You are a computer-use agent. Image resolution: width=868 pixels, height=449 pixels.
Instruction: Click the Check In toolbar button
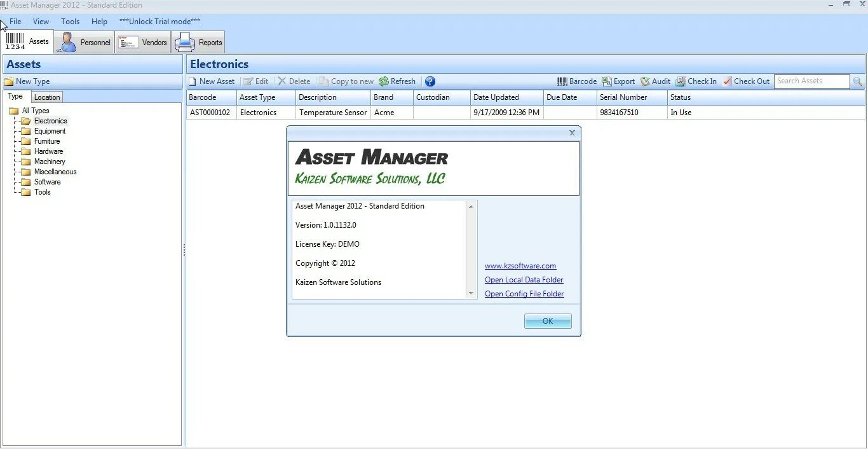(x=696, y=81)
